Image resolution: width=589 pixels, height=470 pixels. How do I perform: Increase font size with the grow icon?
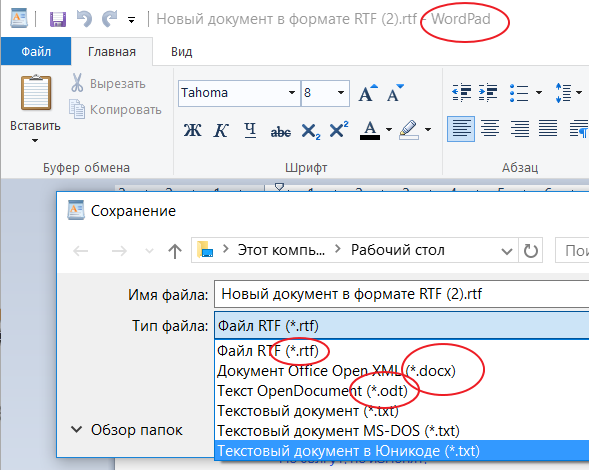coord(368,93)
